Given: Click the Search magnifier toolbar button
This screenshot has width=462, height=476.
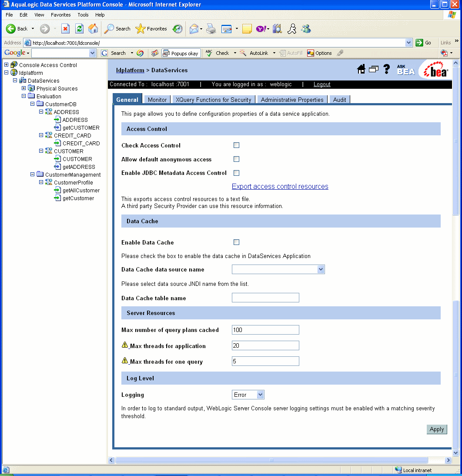Looking at the screenshot, I should click(117, 29).
